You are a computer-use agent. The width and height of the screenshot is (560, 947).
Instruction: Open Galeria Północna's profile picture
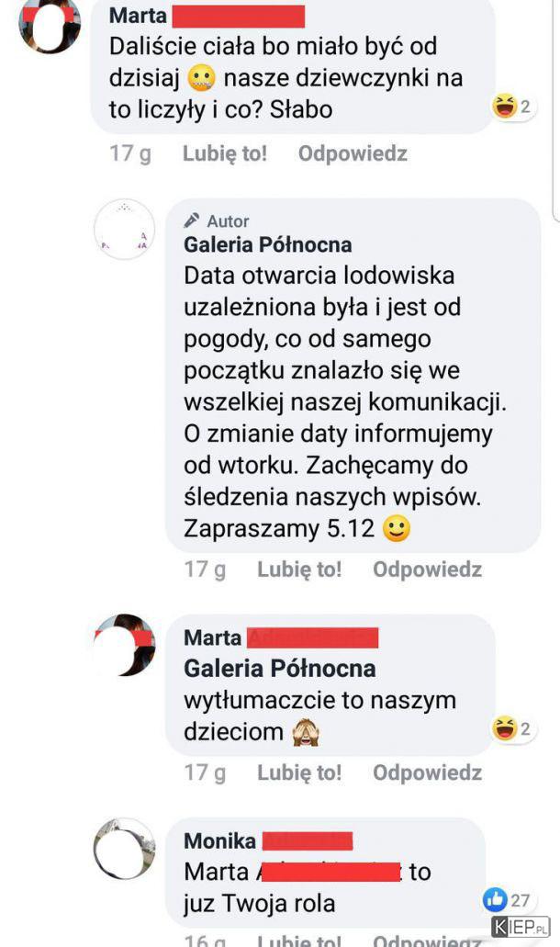point(124,230)
